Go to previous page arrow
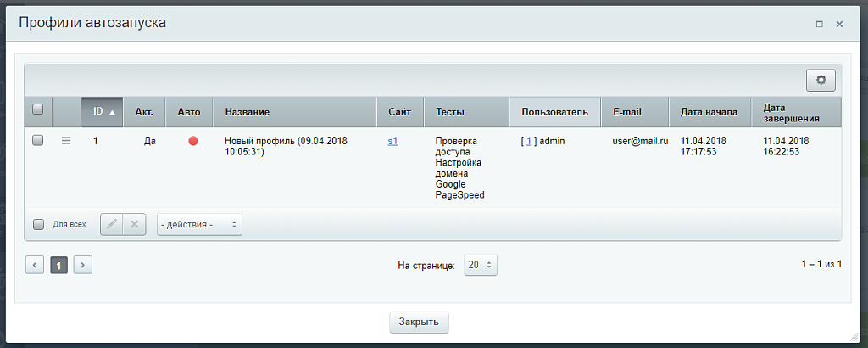Screen dimensions: 868x348 (x=35, y=265)
